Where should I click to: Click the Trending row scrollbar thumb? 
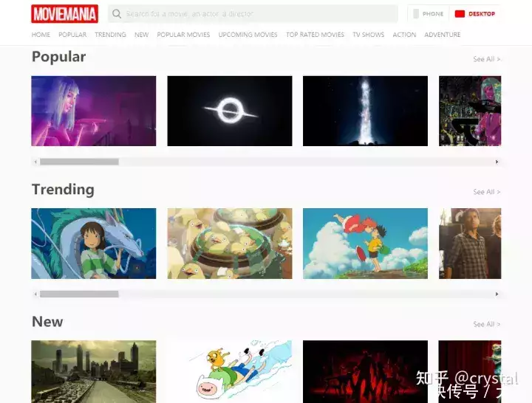79,294
